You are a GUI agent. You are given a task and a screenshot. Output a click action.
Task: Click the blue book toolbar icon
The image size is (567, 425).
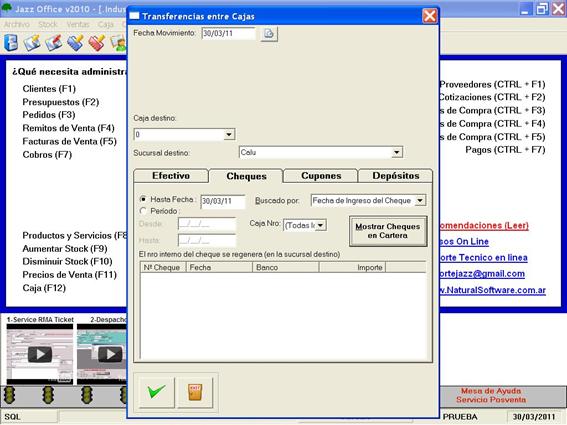(x=11, y=42)
